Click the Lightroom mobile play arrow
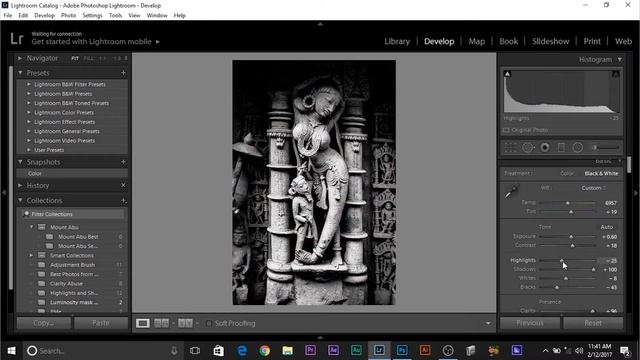640x360 pixels. coord(158,42)
